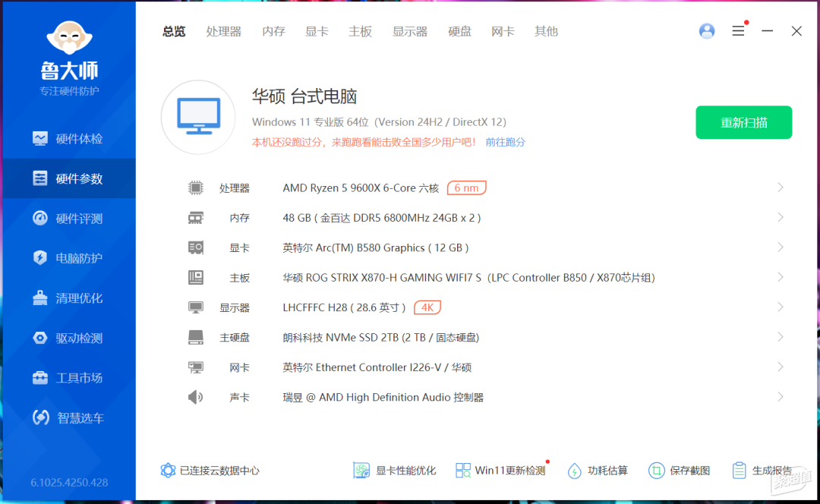Screen dimensions: 820x504
Task: Click the 生成报告 clipboard report icon
Action: pos(739,471)
